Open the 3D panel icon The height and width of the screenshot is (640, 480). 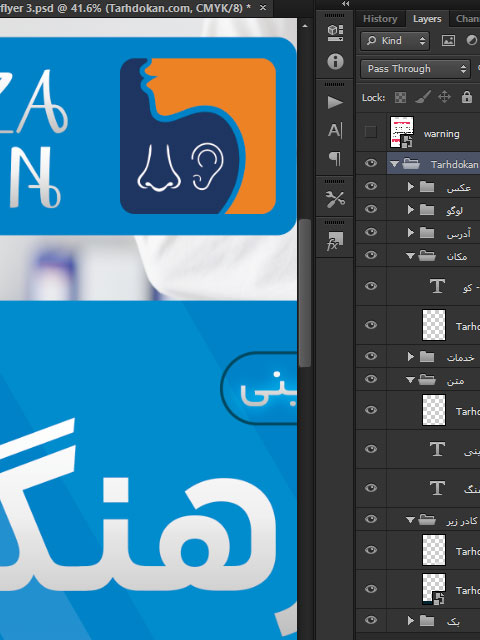click(x=335, y=33)
